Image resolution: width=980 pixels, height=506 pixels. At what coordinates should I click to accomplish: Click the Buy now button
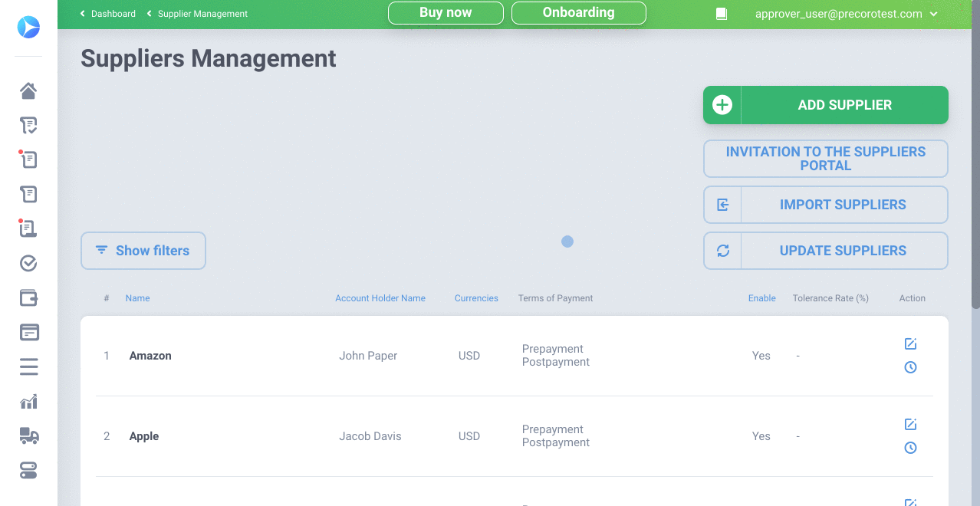click(446, 13)
